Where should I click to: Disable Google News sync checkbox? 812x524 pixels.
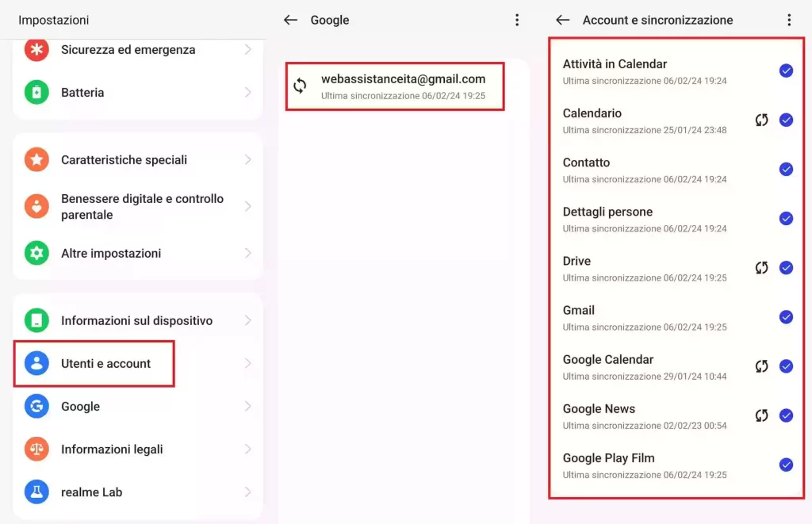tap(786, 415)
